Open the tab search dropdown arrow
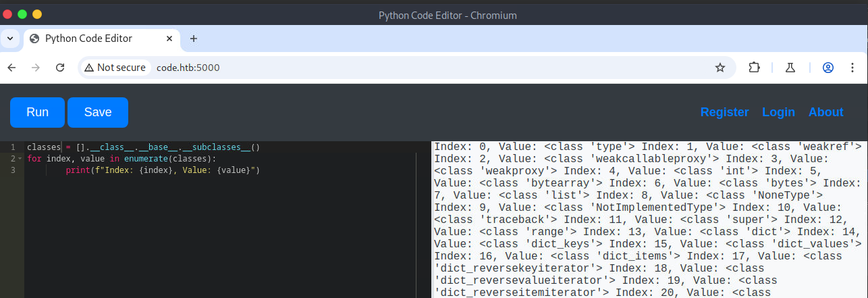868x298 pixels. point(10,39)
